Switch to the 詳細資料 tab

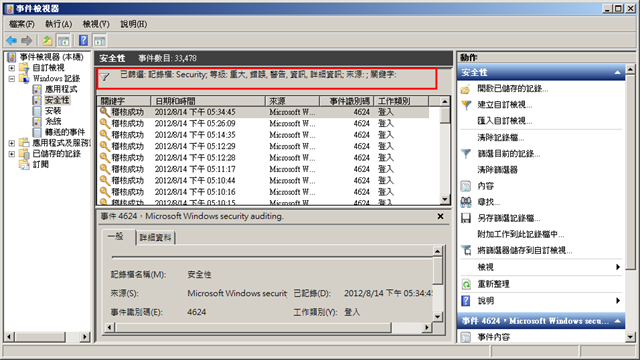pyautogui.click(x=155, y=238)
